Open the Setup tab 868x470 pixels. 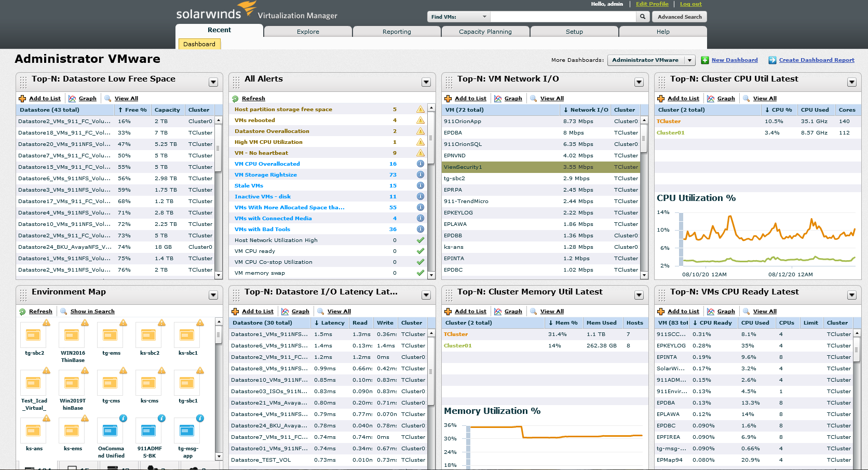(574, 32)
